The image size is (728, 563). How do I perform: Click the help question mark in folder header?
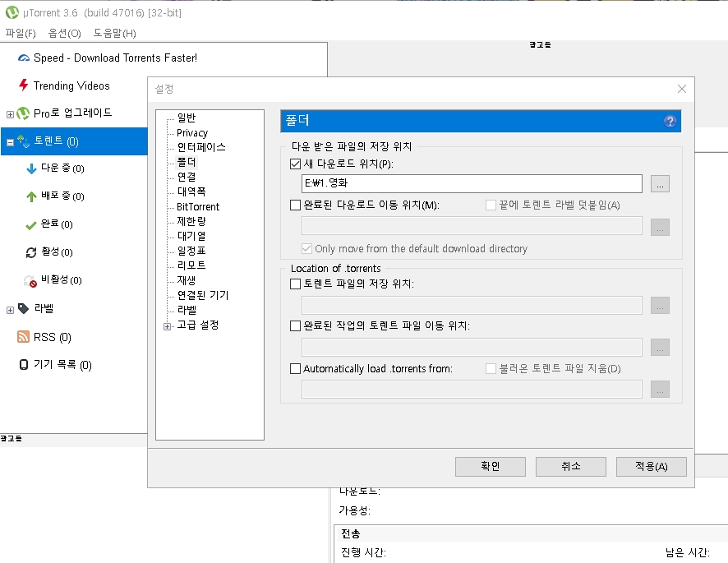tap(670, 122)
